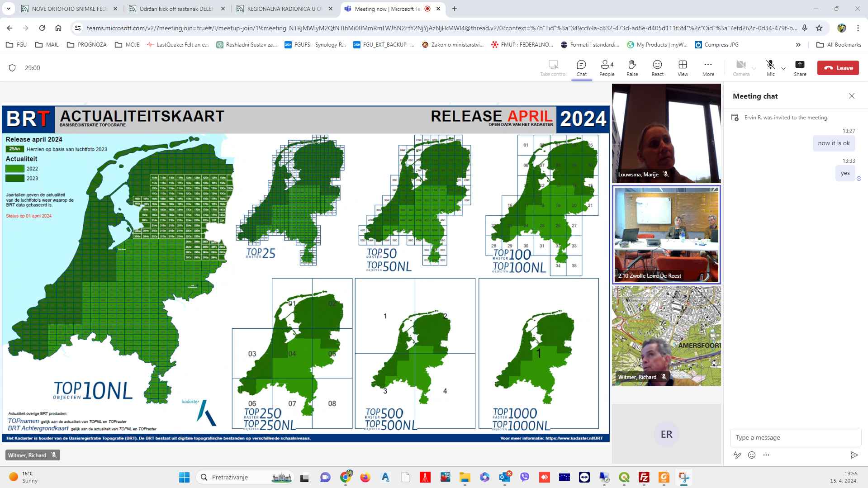This screenshot has height=488, width=868.
Task: Go back in the browser
Action: coord(9,28)
